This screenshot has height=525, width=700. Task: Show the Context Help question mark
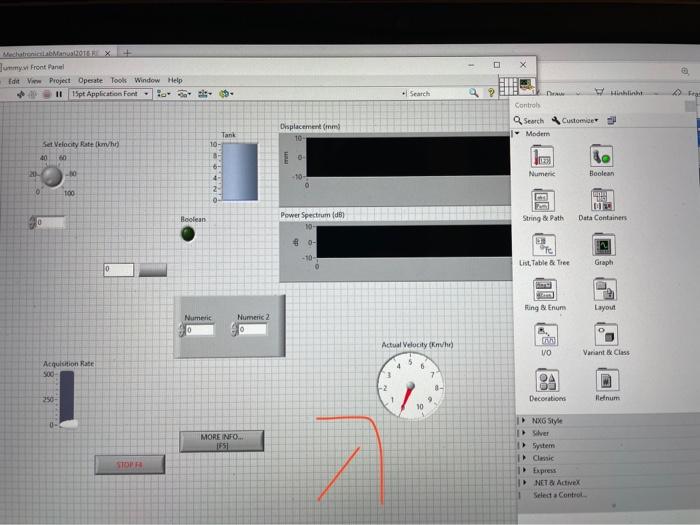pyautogui.click(x=491, y=92)
